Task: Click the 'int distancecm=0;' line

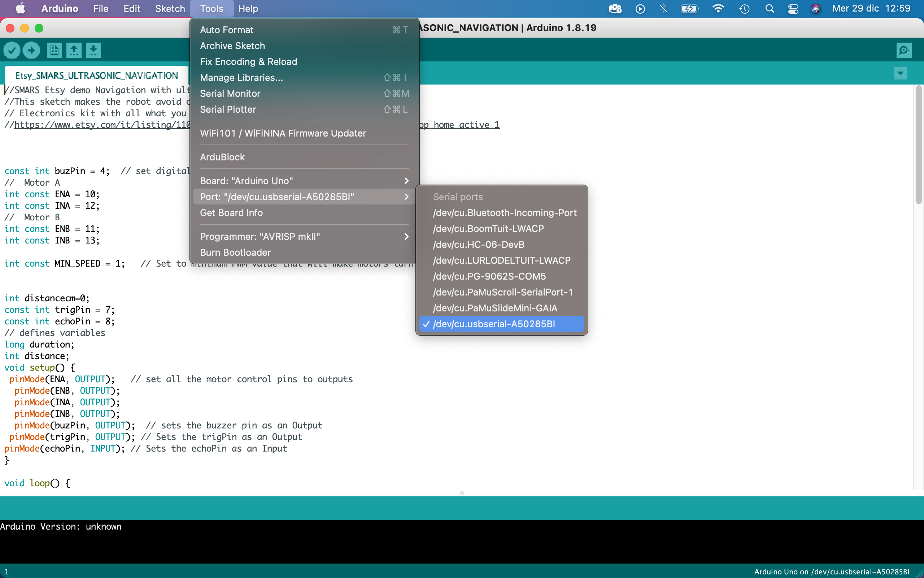Action: (x=47, y=298)
